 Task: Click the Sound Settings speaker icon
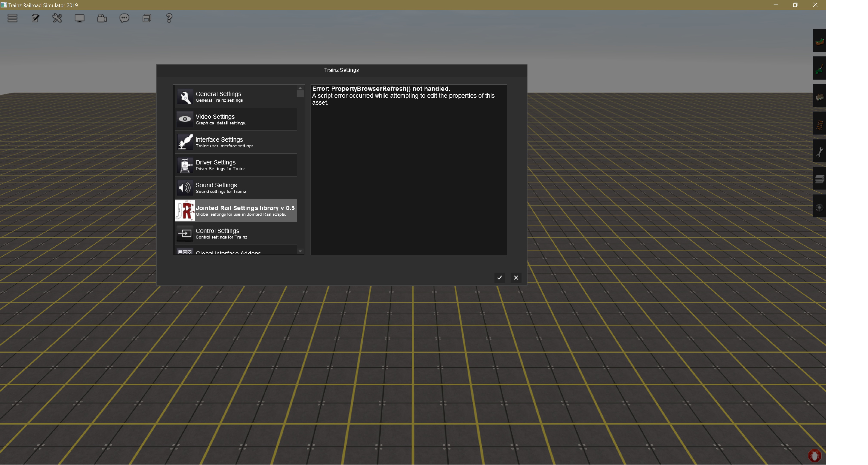pos(185,188)
